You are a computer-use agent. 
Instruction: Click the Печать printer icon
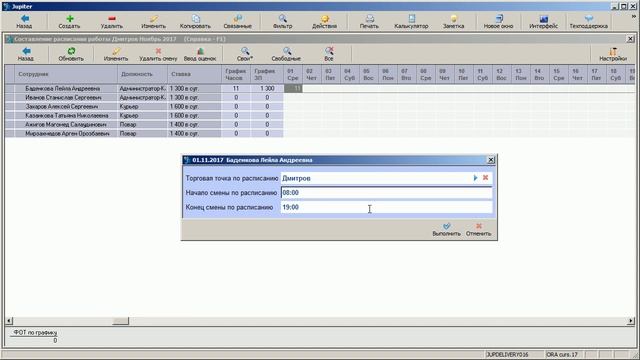click(x=369, y=19)
